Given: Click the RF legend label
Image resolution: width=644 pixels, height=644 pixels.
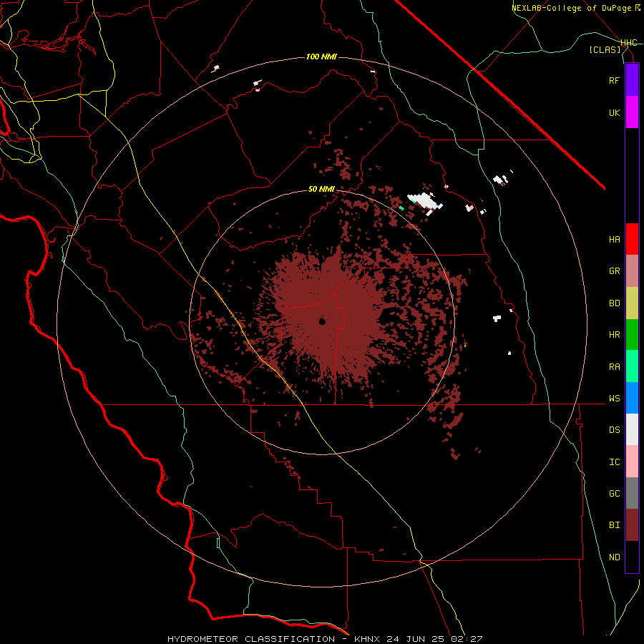Looking at the screenshot, I should (x=614, y=80).
